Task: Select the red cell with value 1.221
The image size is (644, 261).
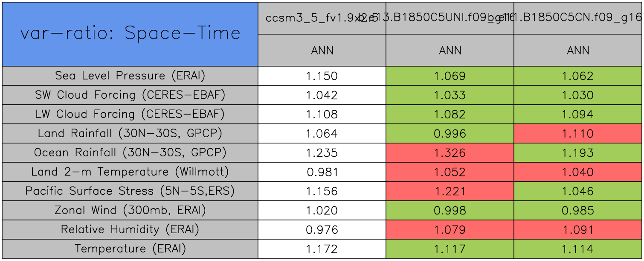Action: pyautogui.click(x=450, y=191)
